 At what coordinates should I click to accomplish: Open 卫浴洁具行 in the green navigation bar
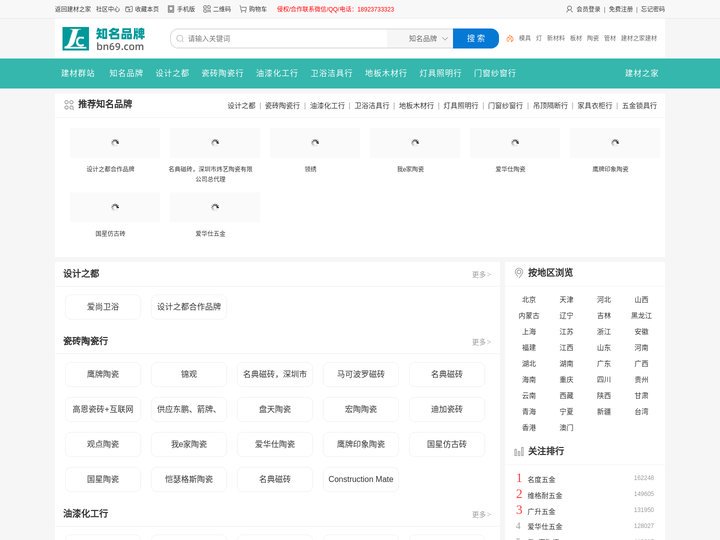[x=332, y=73]
